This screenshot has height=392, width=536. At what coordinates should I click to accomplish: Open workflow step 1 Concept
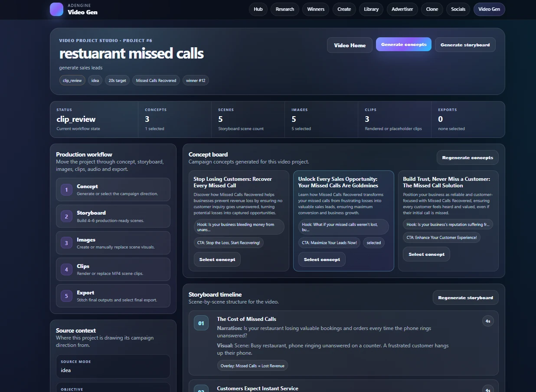(113, 189)
